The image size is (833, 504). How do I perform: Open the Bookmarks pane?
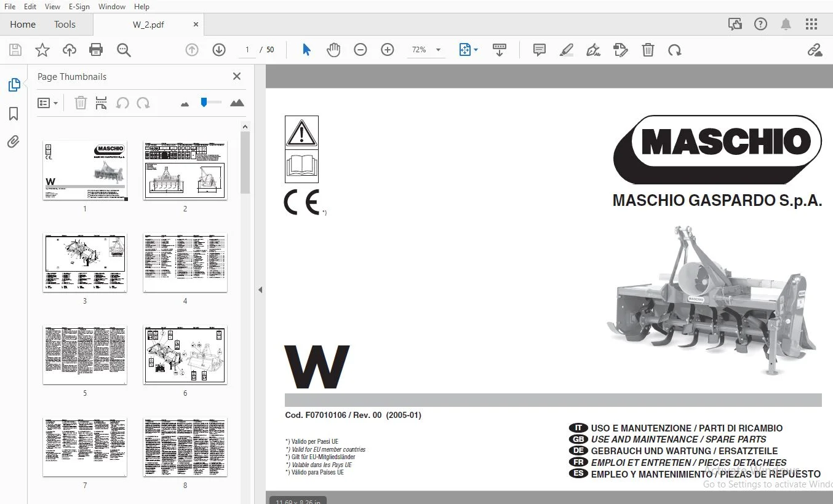pyautogui.click(x=14, y=114)
